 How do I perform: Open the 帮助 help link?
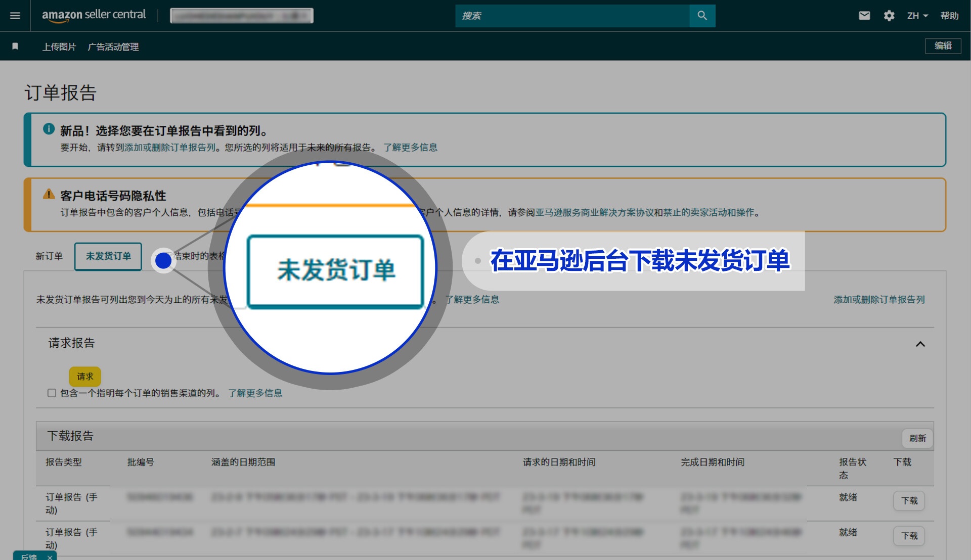(x=949, y=16)
